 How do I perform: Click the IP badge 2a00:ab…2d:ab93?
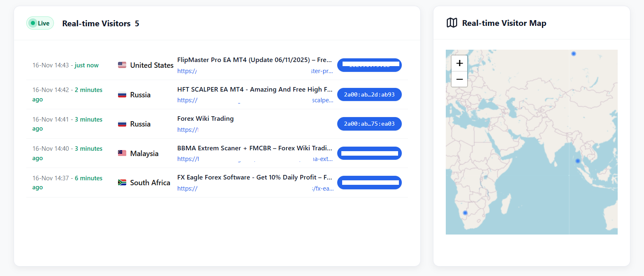click(x=369, y=94)
